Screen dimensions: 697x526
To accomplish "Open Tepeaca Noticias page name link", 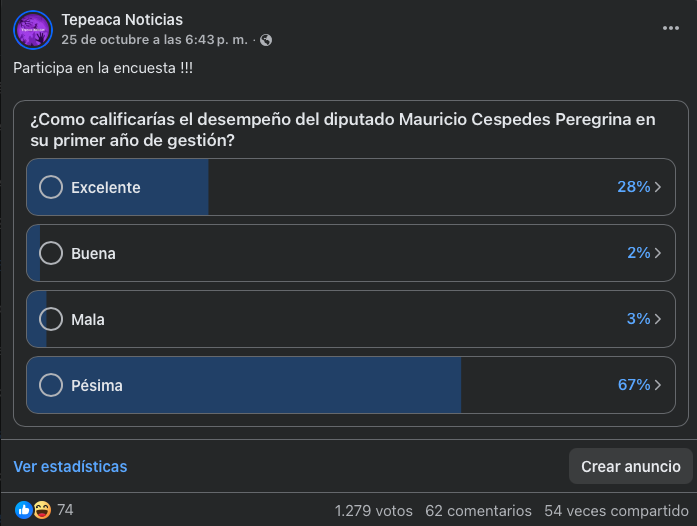I will (x=122, y=20).
